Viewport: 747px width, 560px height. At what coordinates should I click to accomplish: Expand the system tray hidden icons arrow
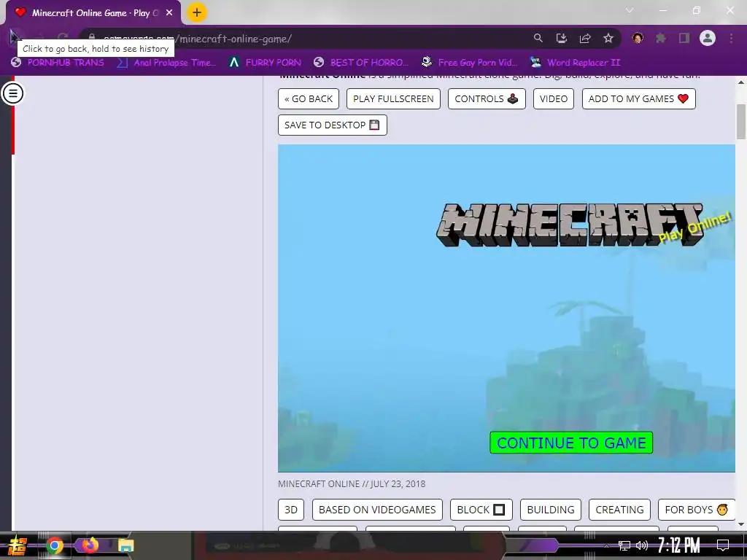pos(606,545)
